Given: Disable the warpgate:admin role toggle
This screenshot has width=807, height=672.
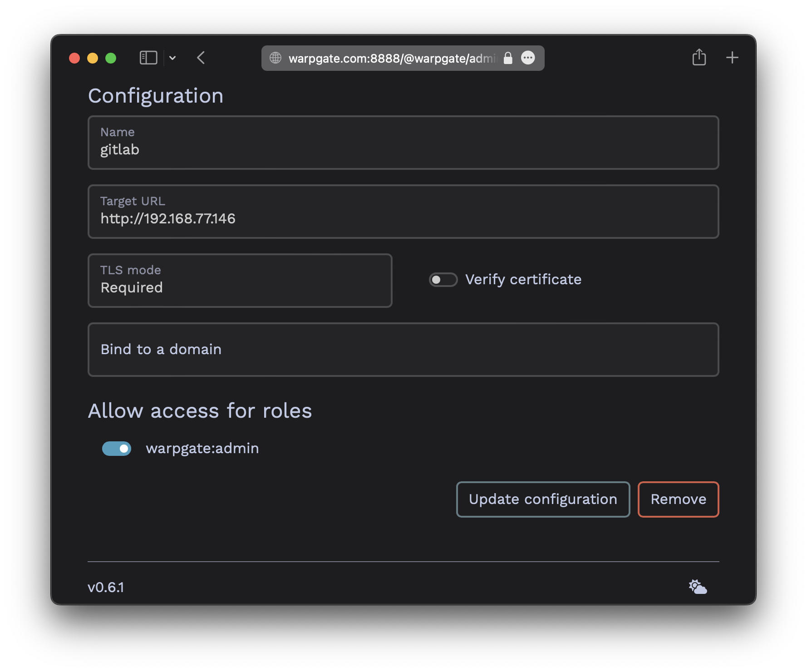Looking at the screenshot, I should click(x=117, y=449).
